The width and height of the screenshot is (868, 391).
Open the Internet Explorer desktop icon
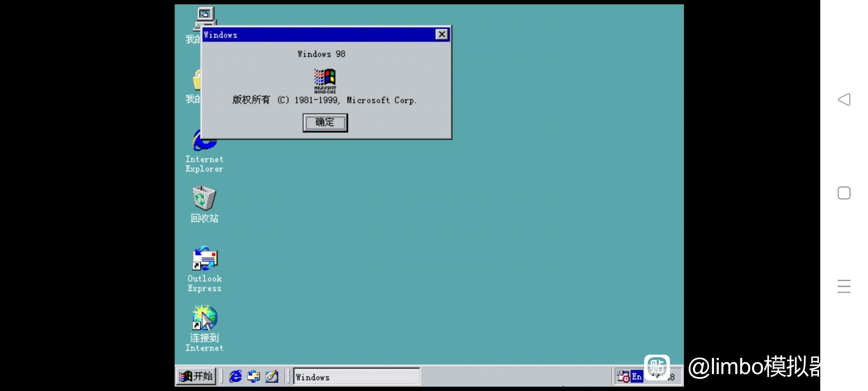[204, 152]
